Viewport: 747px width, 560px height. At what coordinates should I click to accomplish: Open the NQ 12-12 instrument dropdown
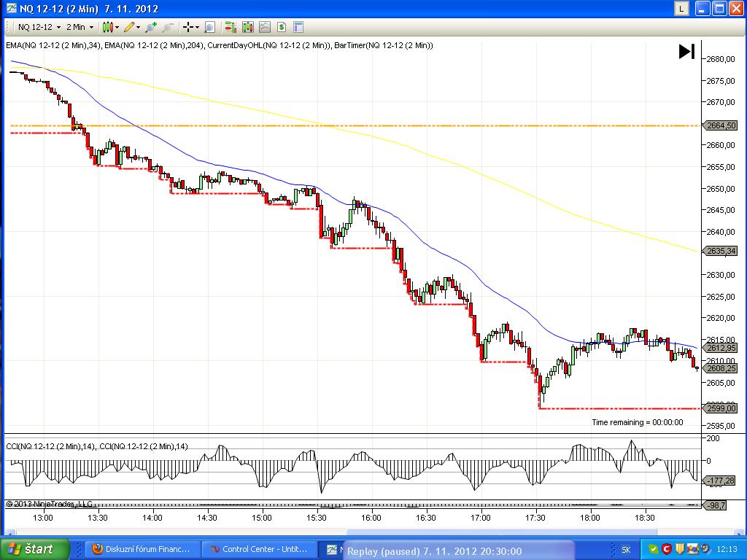pos(39,27)
